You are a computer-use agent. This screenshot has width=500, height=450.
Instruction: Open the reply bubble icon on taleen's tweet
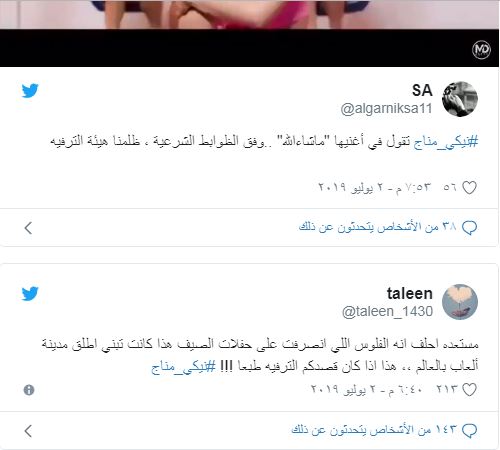click(x=469, y=431)
